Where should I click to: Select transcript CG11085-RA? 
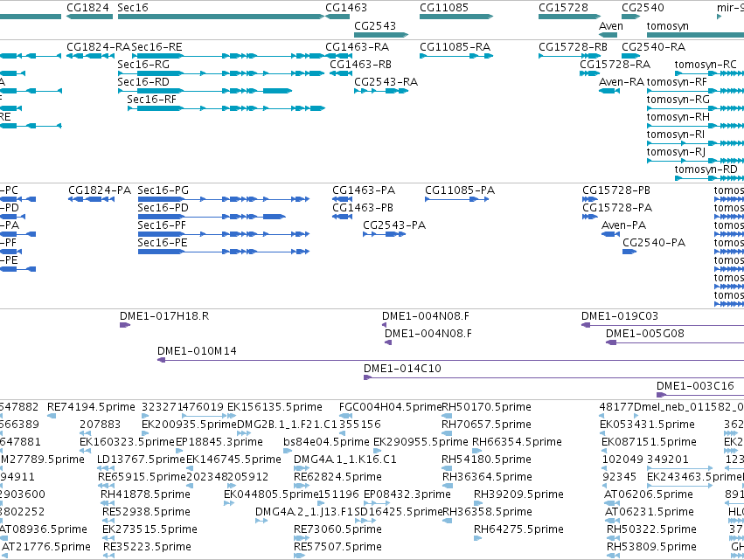pos(456,56)
